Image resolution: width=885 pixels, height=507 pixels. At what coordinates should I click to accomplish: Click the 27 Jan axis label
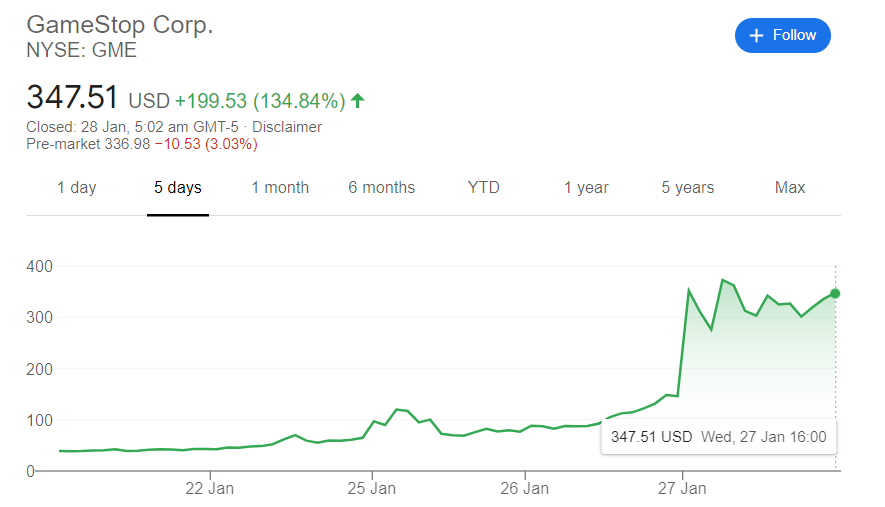coord(682,489)
